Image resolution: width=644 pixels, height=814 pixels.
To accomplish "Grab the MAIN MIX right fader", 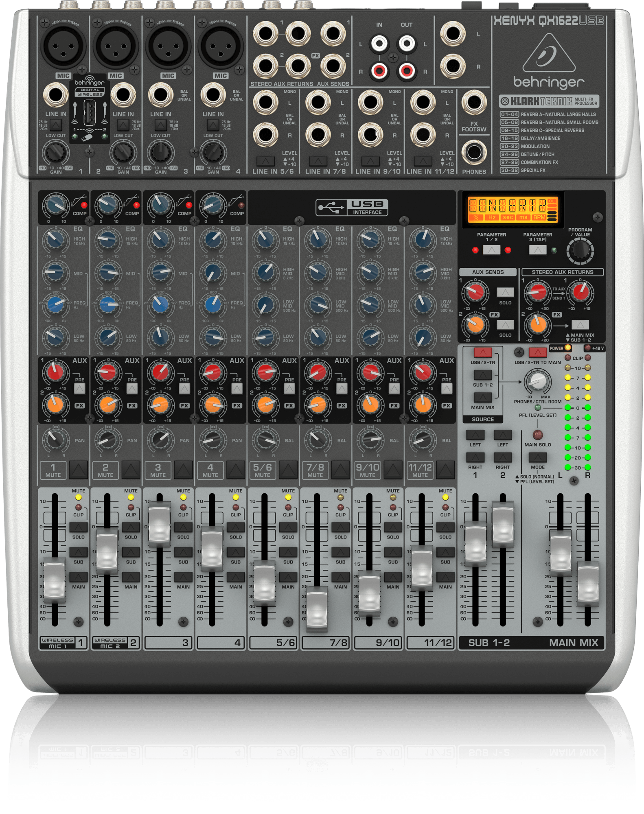I will click(x=588, y=584).
